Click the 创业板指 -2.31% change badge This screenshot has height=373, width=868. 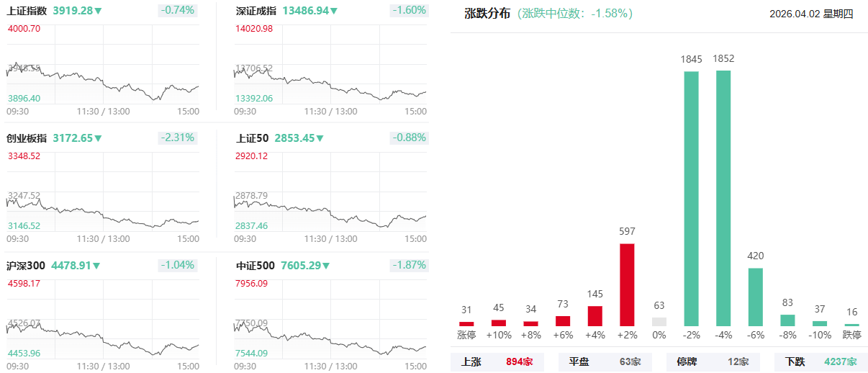[x=177, y=138]
